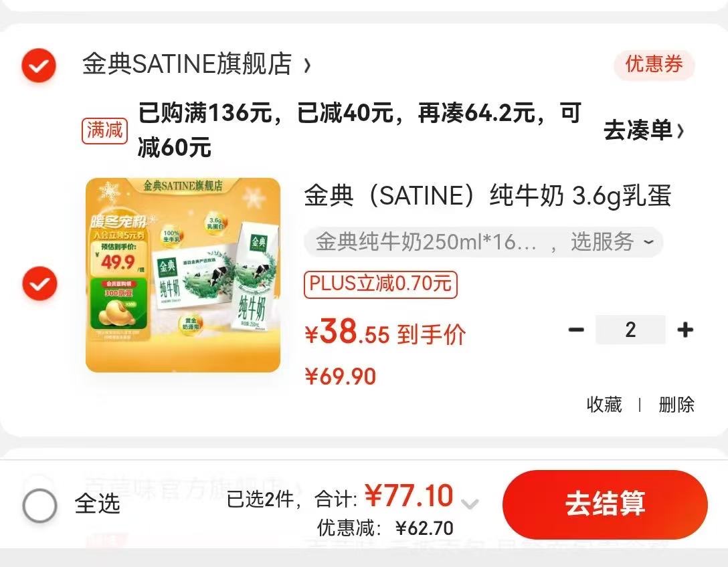The image size is (728, 567).
Task: Expand price details arrow beside ¥77.10
Action: (470, 503)
